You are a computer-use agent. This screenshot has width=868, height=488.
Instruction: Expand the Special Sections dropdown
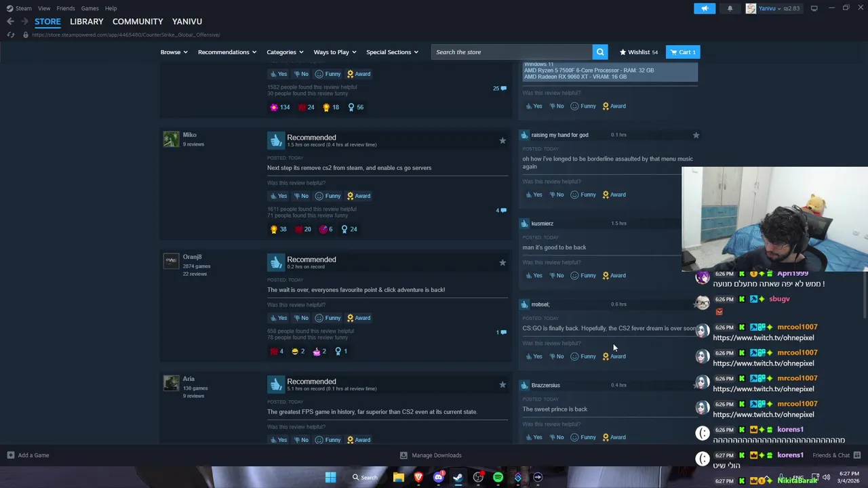(392, 52)
